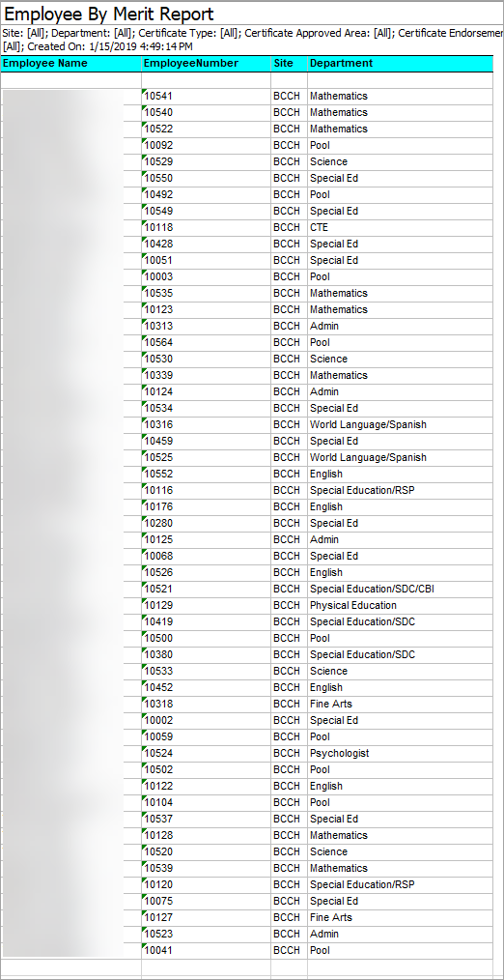Image resolution: width=504 pixels, height=980 pixels.
Task: Select the Employee By Merit Report title
Action: [x=109, y=14]
